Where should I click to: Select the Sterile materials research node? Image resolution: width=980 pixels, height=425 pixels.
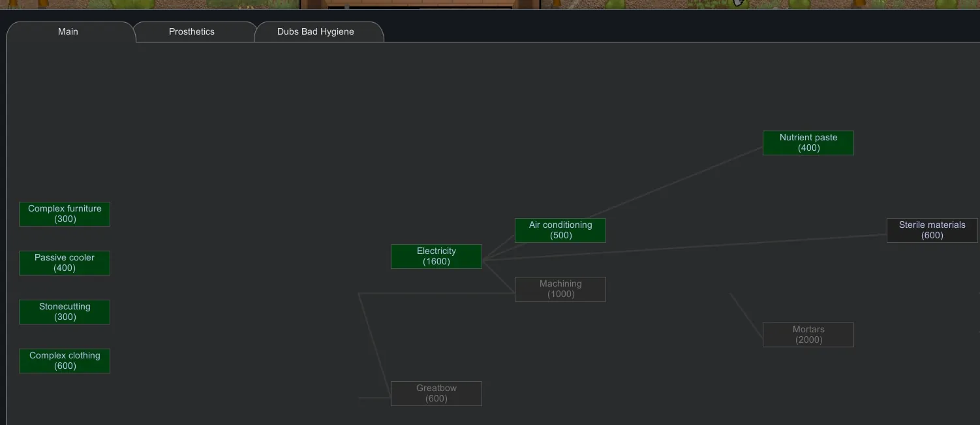[x=932, y=230]
